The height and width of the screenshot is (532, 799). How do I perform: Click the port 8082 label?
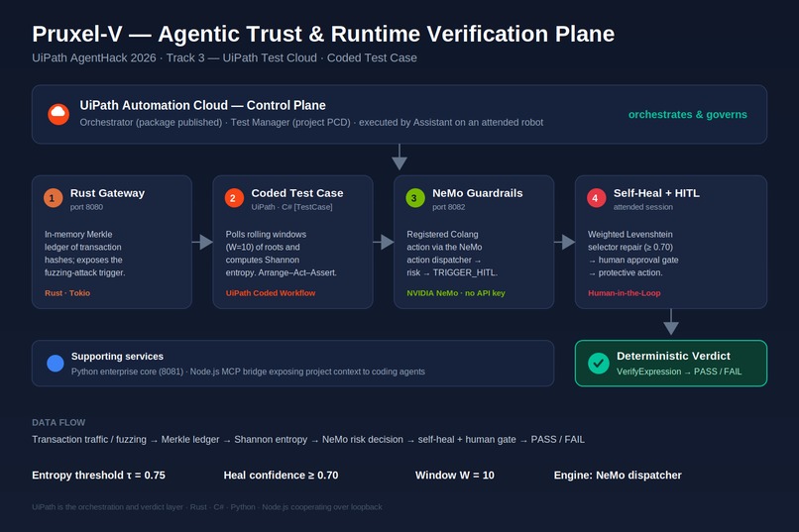tap(448, 207)
